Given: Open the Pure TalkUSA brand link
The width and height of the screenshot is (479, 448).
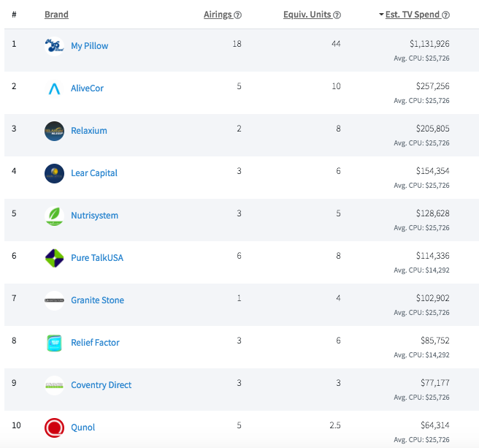Looking at the screenshot, I should point(97,258).
